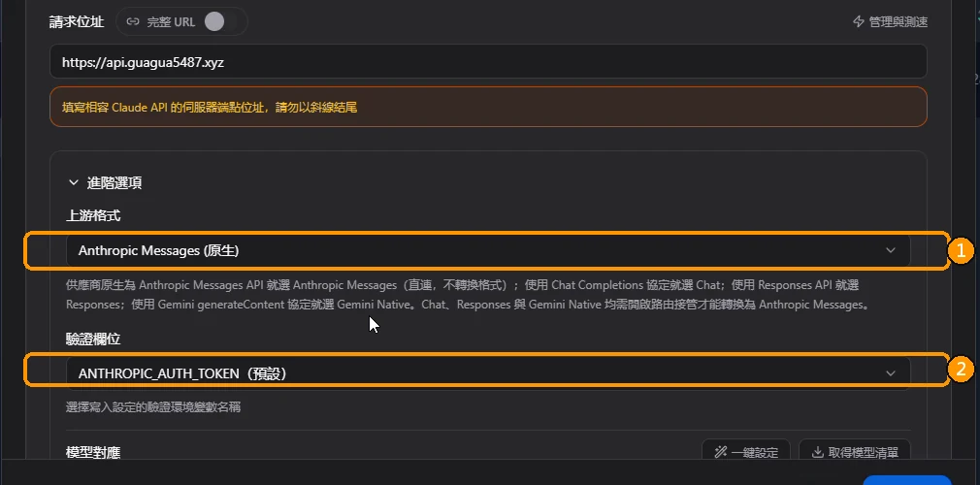
Task: Click the 一鍵設定 button
Action: click(x=746, y=452)
